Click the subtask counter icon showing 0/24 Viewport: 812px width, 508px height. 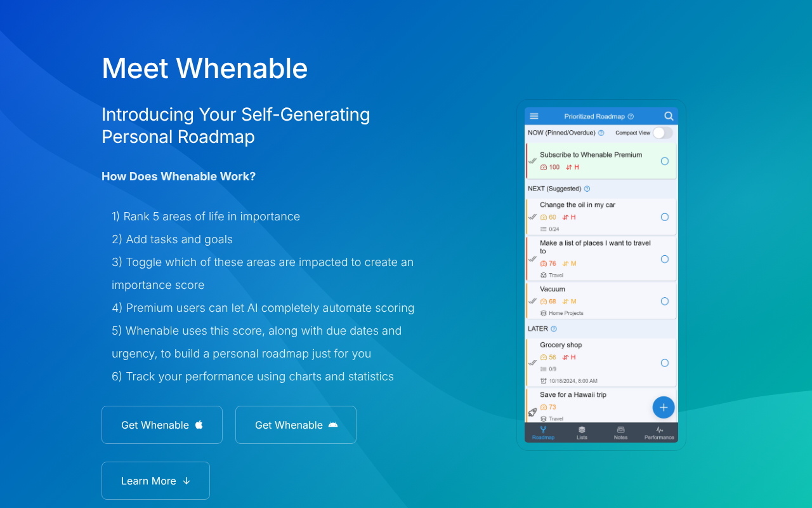(x=544, y=228)
